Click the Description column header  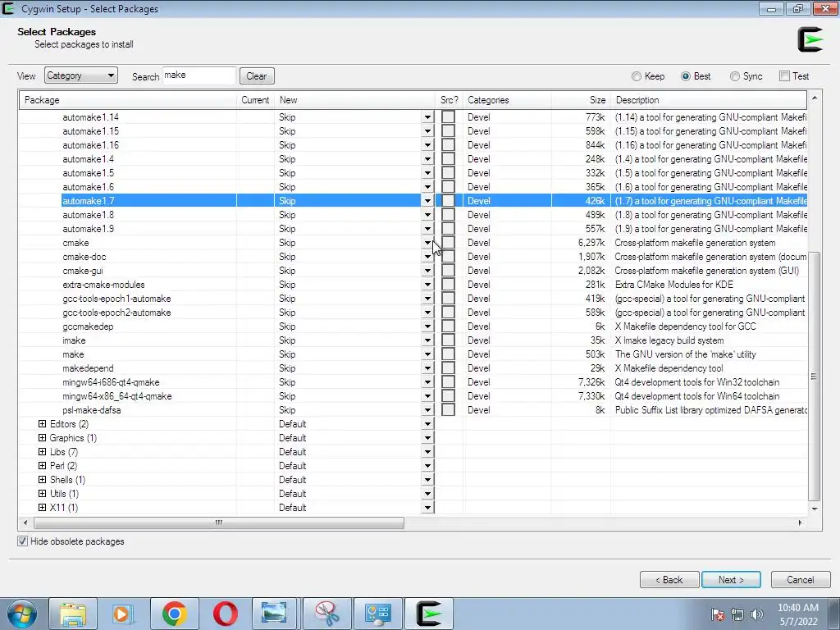click(709, 100)
